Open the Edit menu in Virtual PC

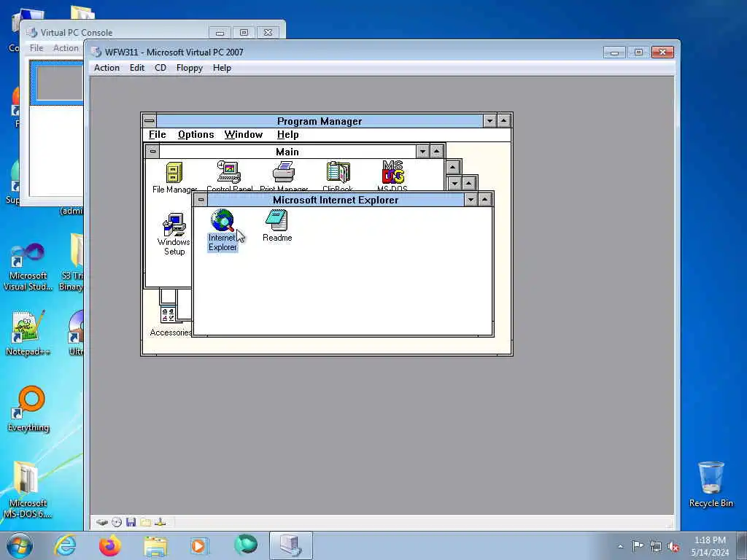pyautogui.click(x=136, y=68)
